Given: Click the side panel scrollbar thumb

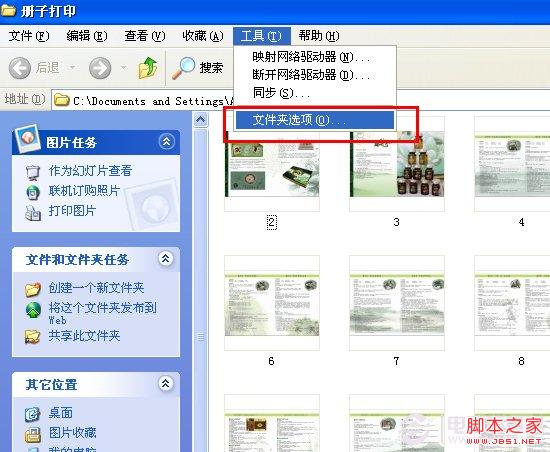Looking at the screenshot, I should (x=201, y=337).
